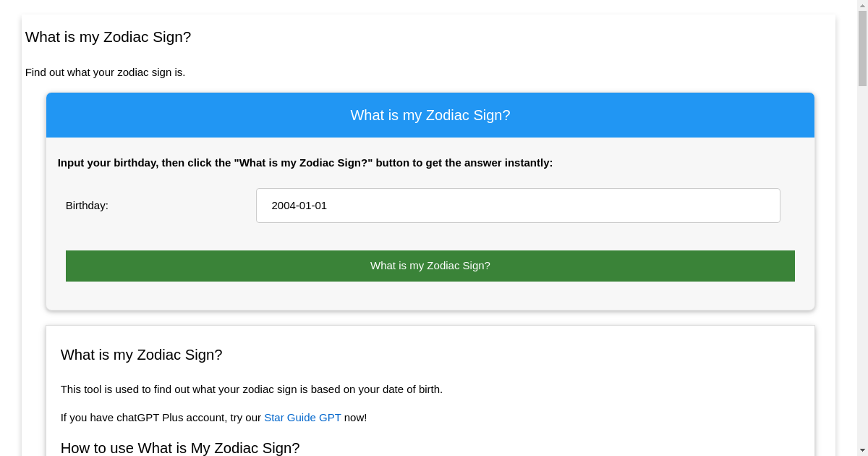Click the top page heading "What is my Zodiac Sign?"
Viewport: 868px width, 456px height.
click(x=108, y=37)
